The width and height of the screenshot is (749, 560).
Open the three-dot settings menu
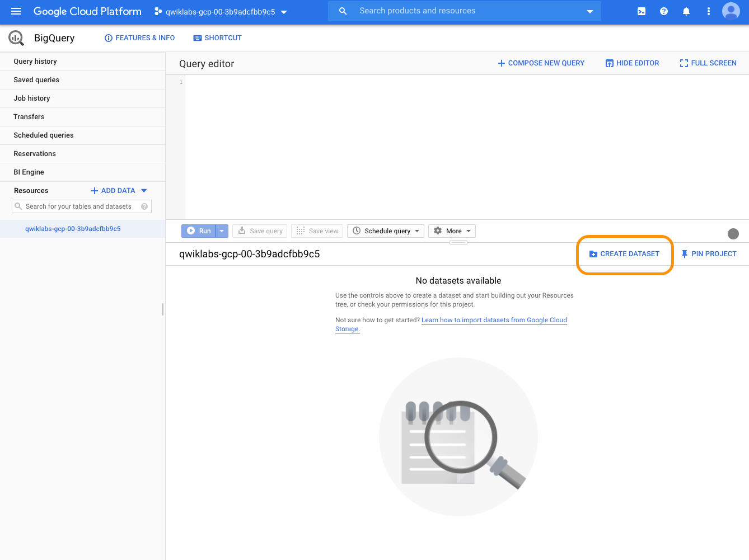point(709,11)
